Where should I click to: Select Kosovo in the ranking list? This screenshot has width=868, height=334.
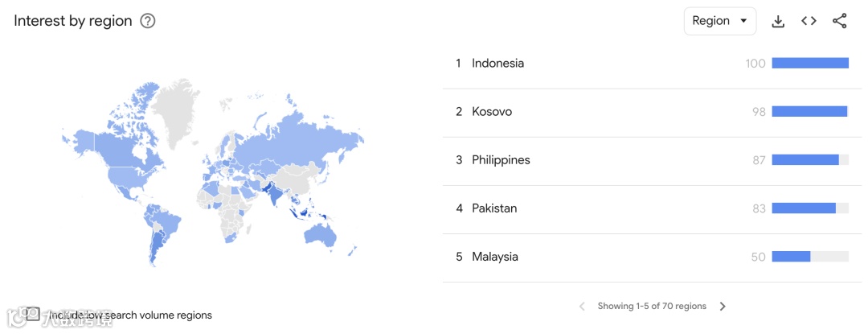(492, 112)
